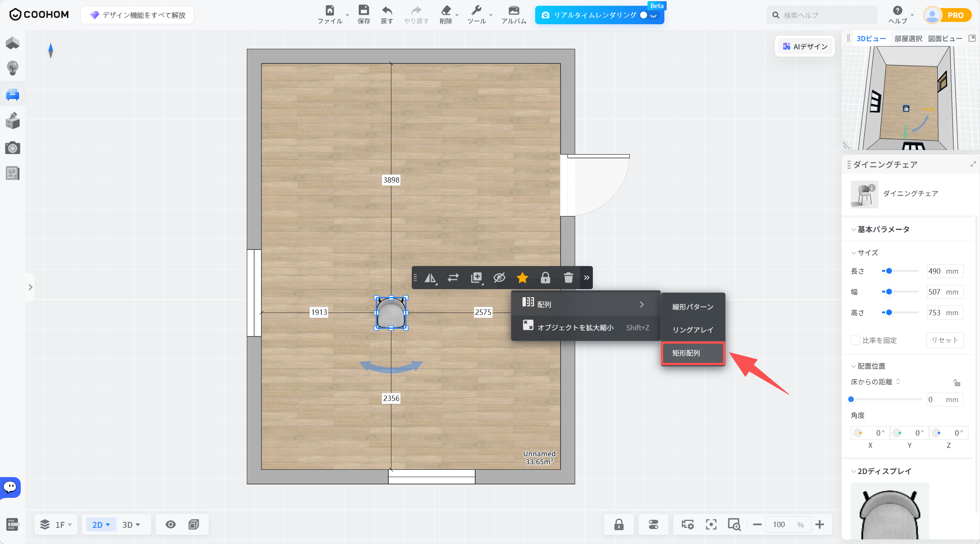Pop out the 3D view panel icon
The image size is (980, 544).
pos(972,38)
